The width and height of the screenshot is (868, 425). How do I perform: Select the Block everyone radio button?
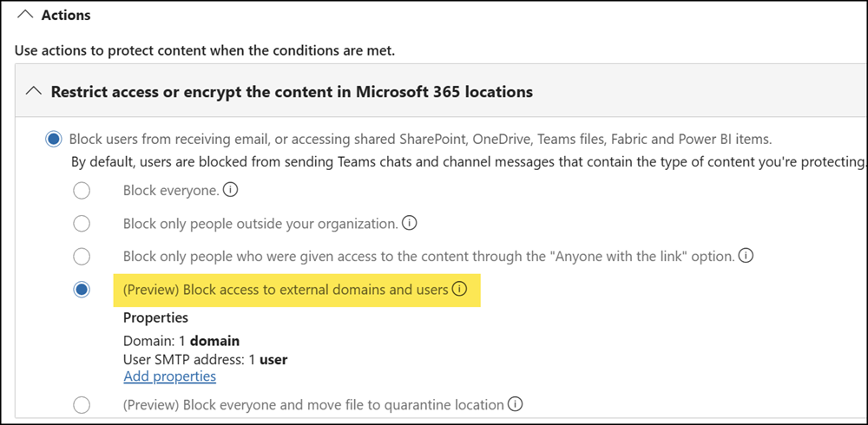pos(82,192)
